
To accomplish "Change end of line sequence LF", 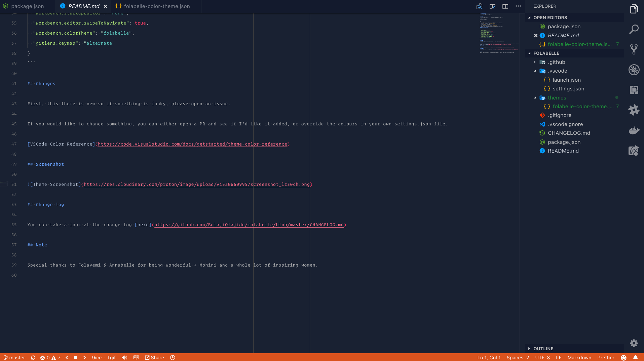I will [x=559, y=358].
